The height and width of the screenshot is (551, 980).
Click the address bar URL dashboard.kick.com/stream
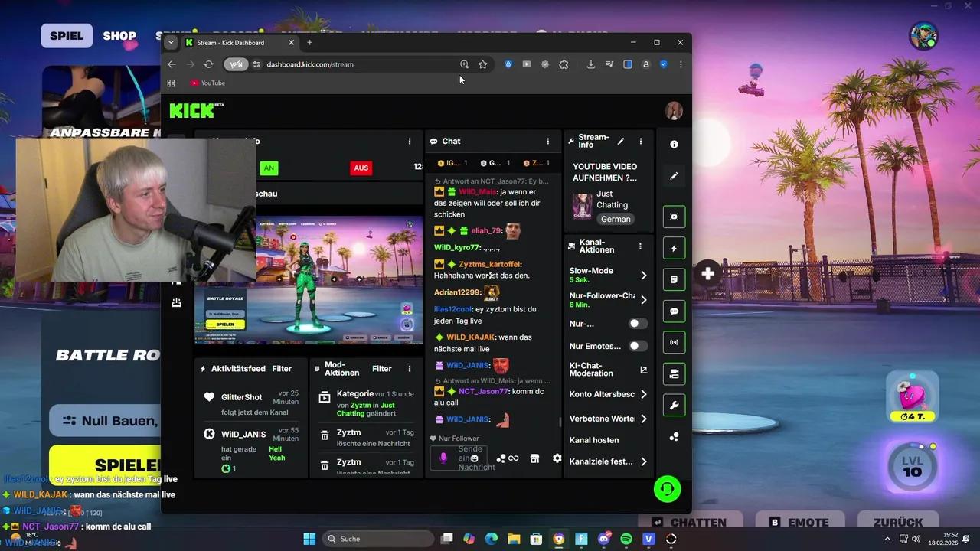310,64
